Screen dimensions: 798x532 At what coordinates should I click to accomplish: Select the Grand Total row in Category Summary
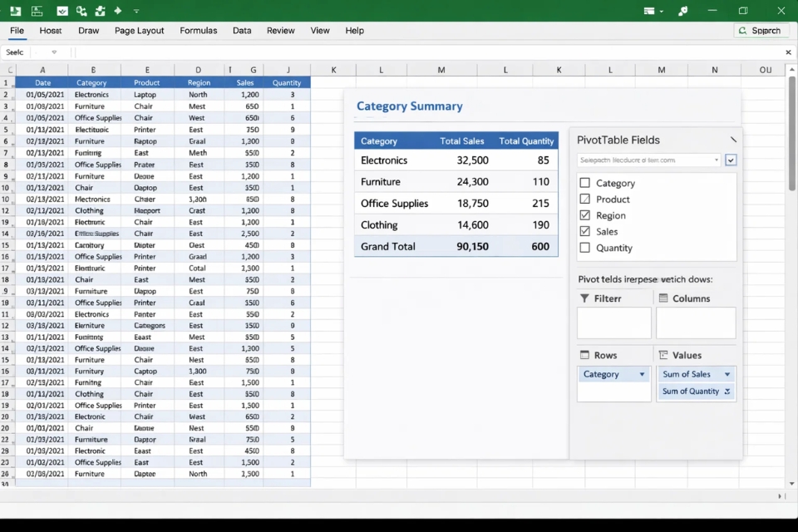pyautogui.click(x=456, y=246)
